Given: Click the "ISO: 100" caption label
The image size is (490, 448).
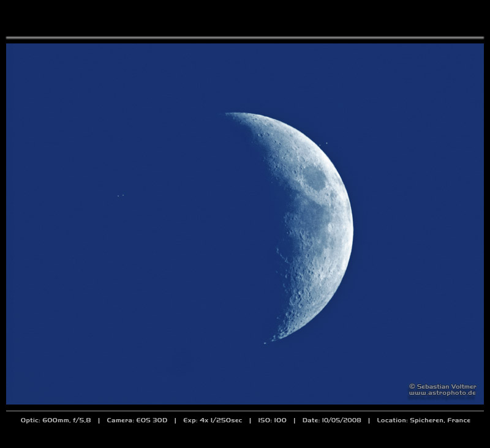Looking at the screenshot, I should (272, 420).
